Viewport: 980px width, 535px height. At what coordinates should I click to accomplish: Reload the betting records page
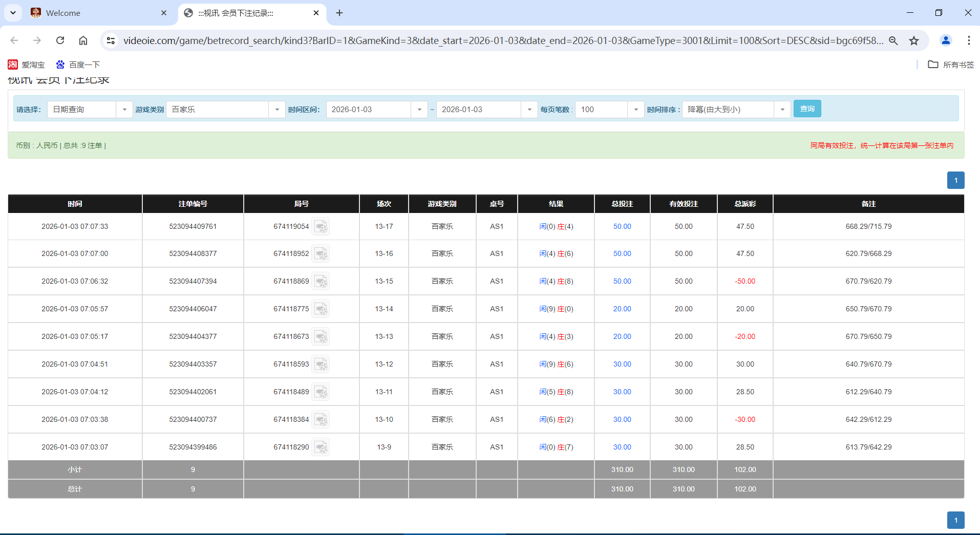coord(60,40)
